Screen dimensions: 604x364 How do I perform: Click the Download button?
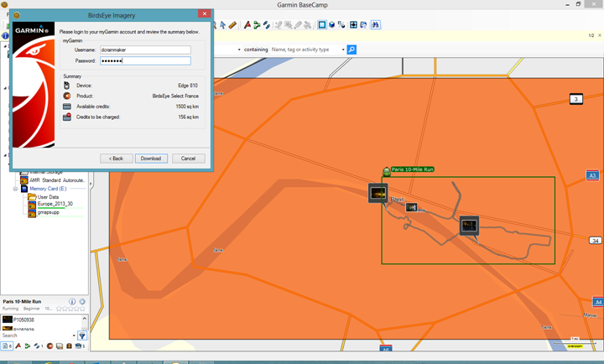tap(151, 159)
